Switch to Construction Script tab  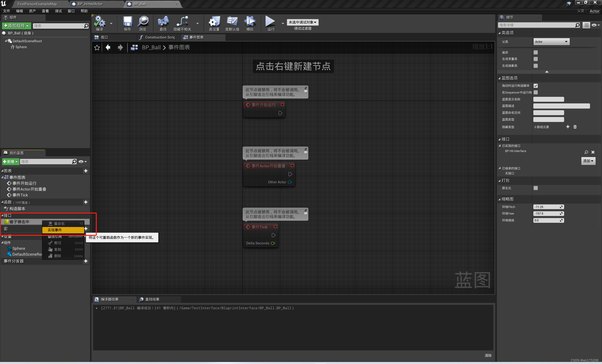[x=159, y=37]
